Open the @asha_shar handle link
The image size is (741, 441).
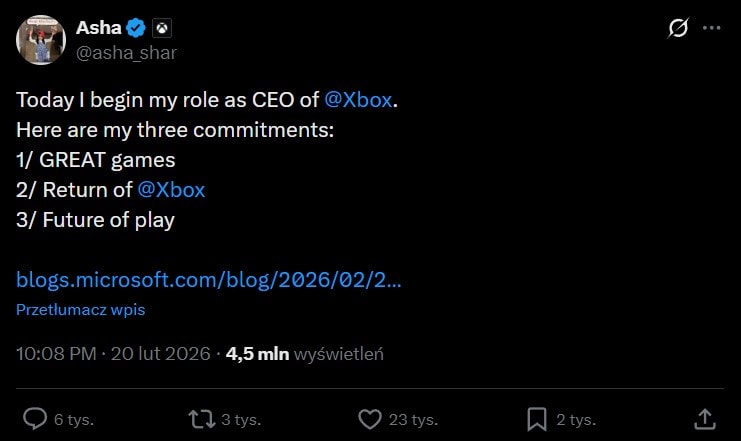coord(126,52)
